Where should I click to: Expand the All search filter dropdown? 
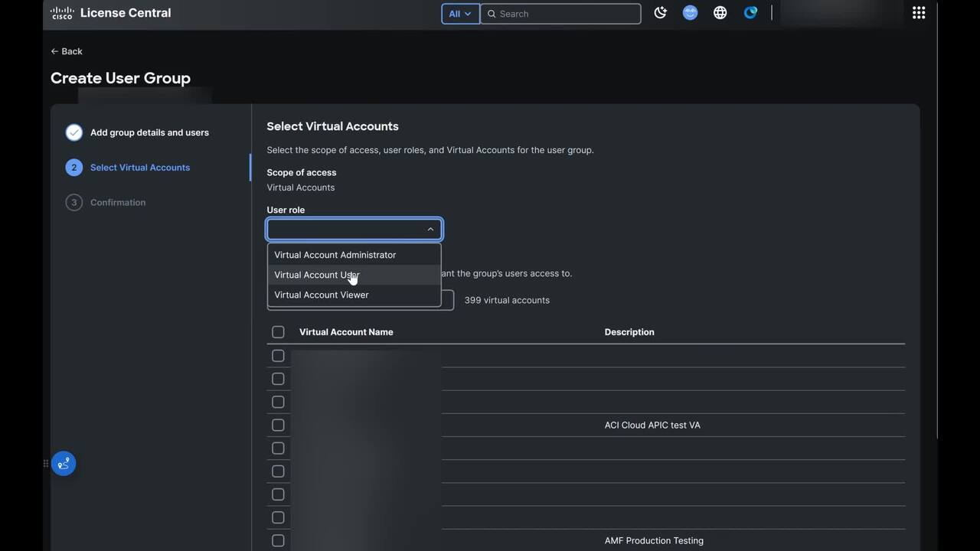click(x=460, y=14)
